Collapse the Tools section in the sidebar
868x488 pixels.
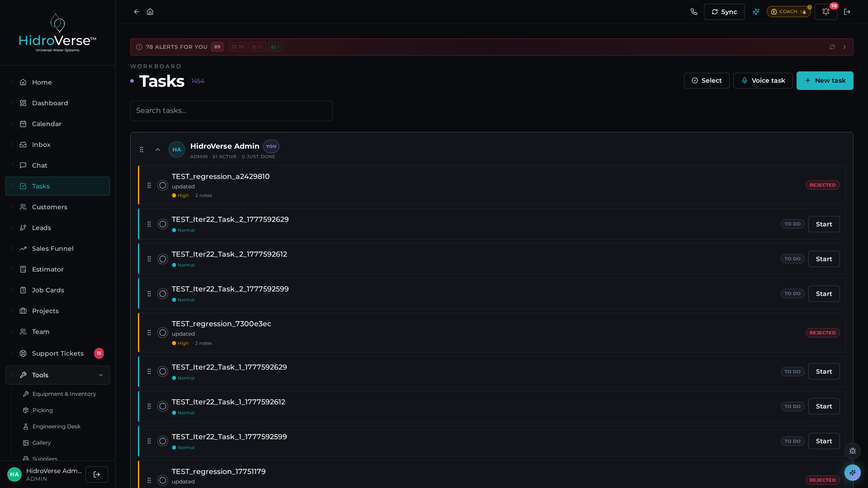58,375
